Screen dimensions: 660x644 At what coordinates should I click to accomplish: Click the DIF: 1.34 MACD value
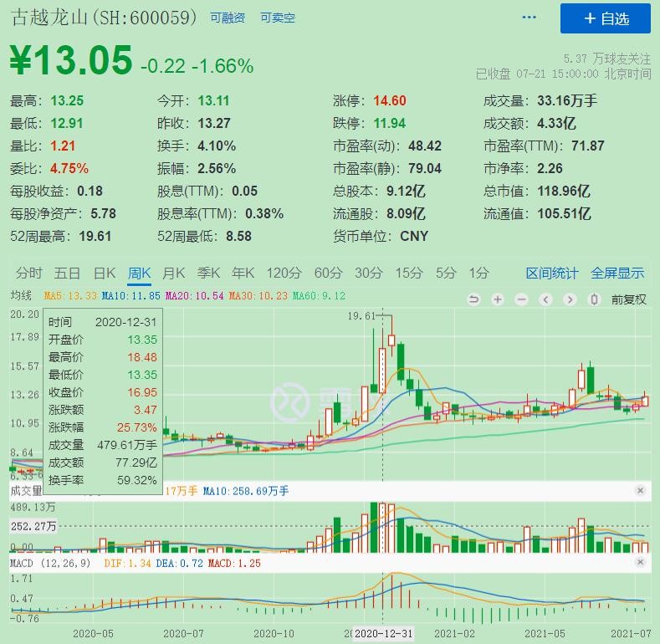pos(127,563)
